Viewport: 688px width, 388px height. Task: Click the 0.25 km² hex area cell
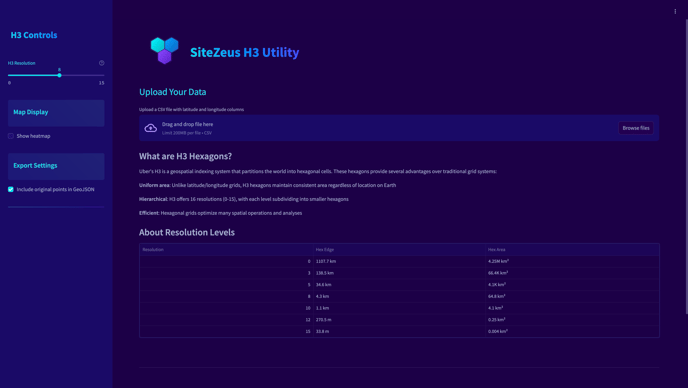coord(572,320)
